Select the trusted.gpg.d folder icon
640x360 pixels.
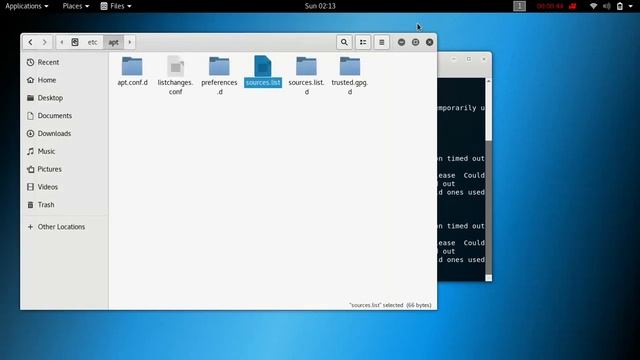tap(350, 66)
